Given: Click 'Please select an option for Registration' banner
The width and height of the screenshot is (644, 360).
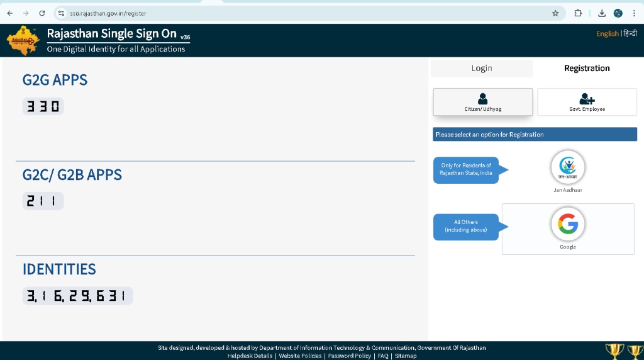Looking at the screenshot, I should 535,135.
